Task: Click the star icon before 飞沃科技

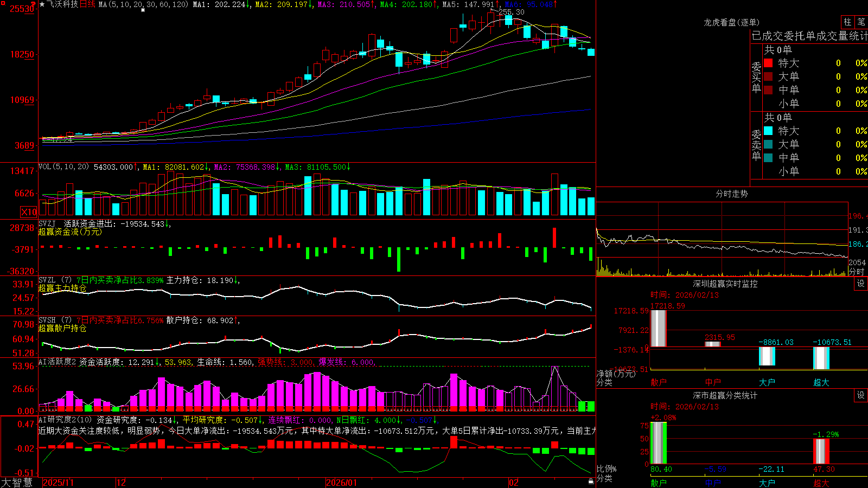Action: 42,4
